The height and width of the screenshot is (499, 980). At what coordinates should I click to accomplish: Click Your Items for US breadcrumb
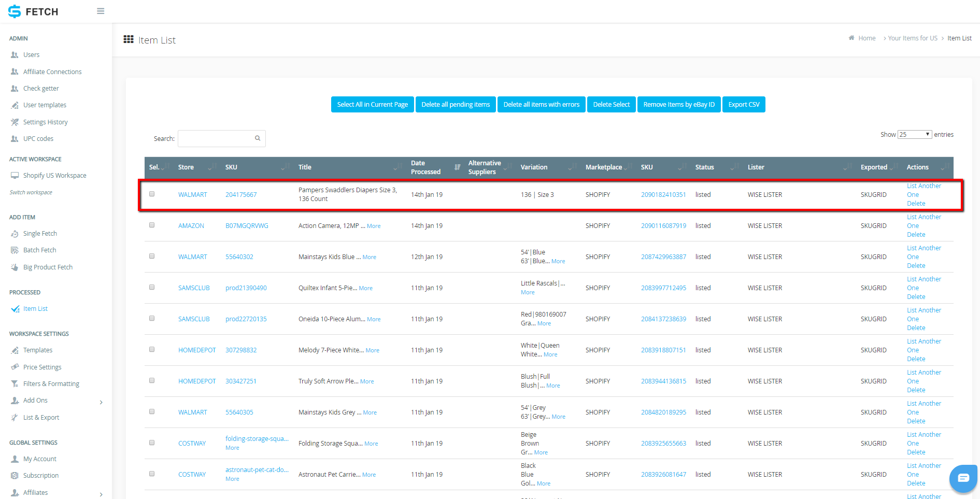click(913, 38)
